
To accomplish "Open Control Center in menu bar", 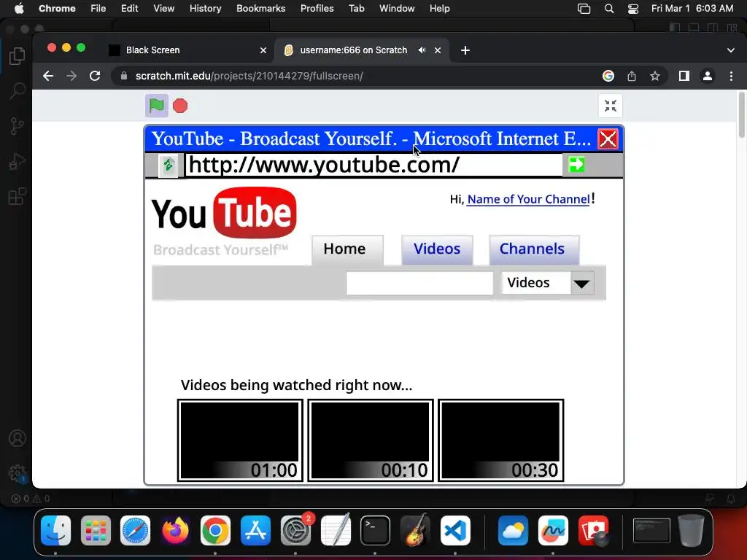I will (632, 9).
